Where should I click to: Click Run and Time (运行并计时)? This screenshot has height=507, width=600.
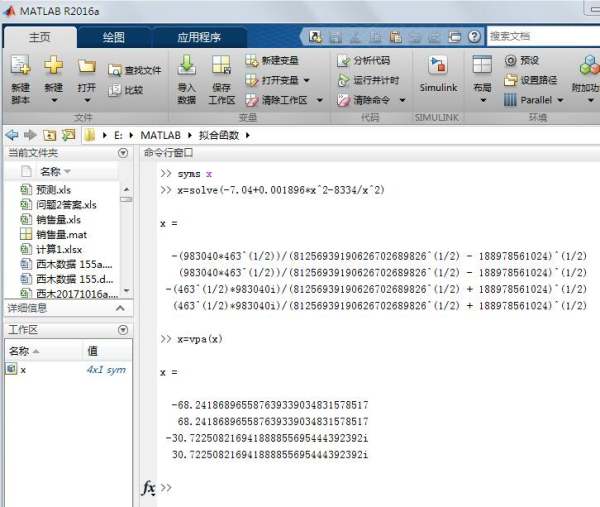coord(368,80)
